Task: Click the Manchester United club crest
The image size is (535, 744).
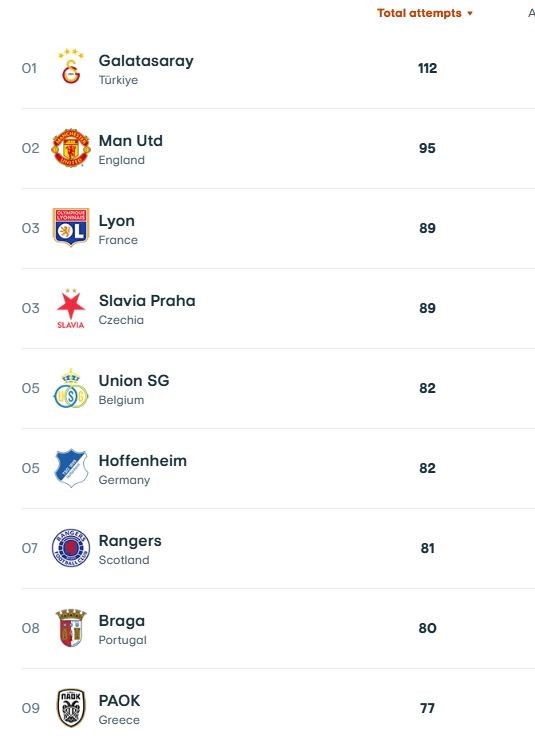Action: tap(71, 148)
